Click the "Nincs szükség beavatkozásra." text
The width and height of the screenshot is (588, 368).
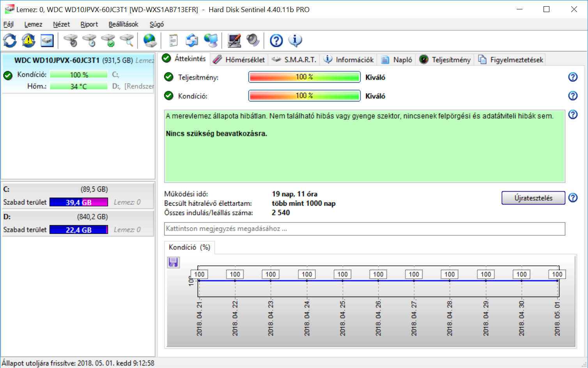pyautogui.click(x=216, y=133)
